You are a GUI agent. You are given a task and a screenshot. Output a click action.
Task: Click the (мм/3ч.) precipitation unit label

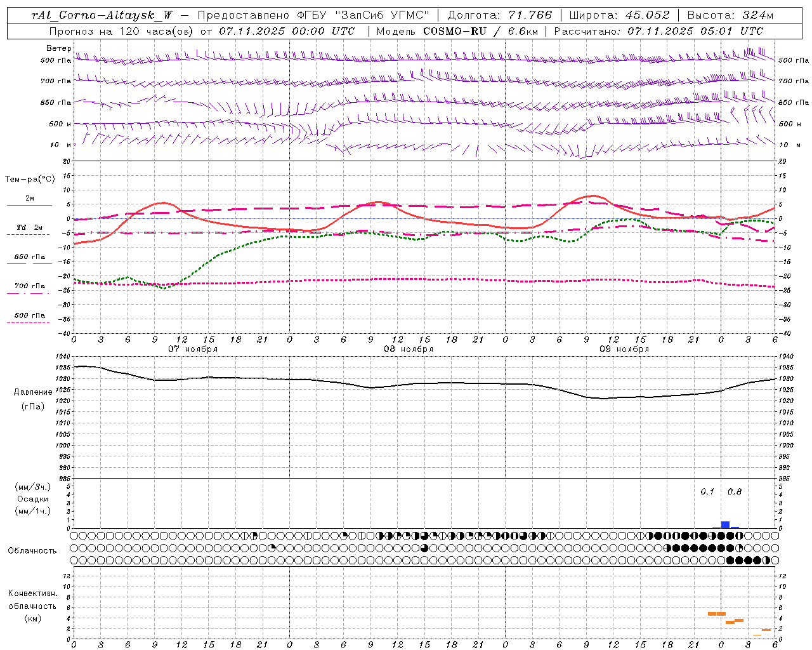click(x=32, y=487)
